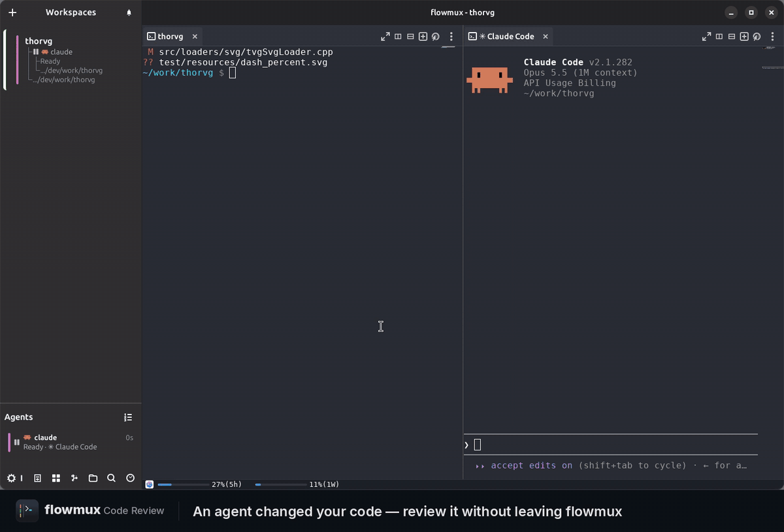Switch to the Claude Code tab
This screenshot has width=784, height=532.
(x=502, y=37)
